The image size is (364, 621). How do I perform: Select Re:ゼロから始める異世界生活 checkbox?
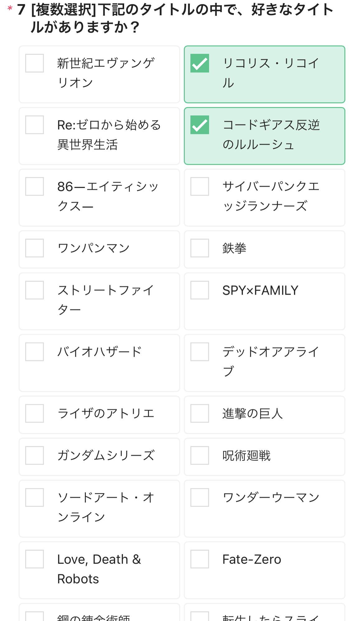(35, 125)
